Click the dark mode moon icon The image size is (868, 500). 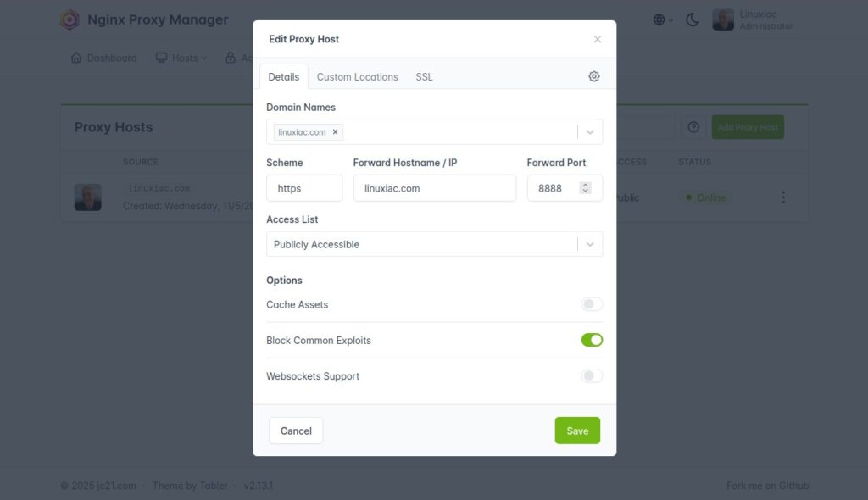(x=691, y=19)
